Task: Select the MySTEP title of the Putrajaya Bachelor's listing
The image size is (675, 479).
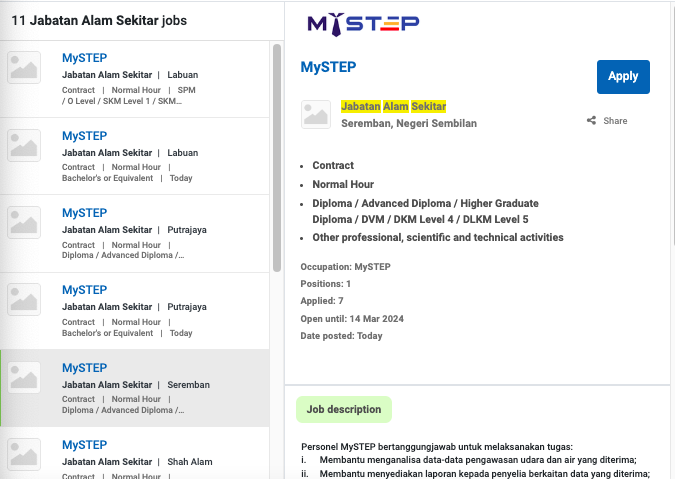Action: point(84,290)
